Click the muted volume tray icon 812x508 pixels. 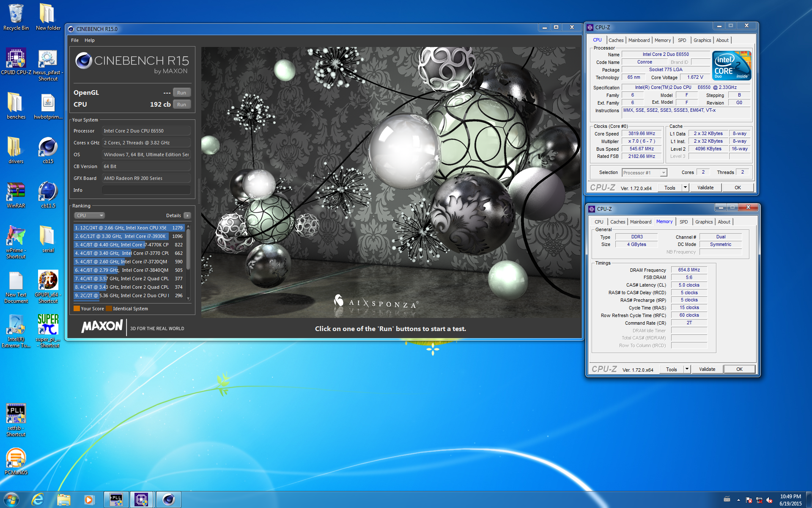769,500
